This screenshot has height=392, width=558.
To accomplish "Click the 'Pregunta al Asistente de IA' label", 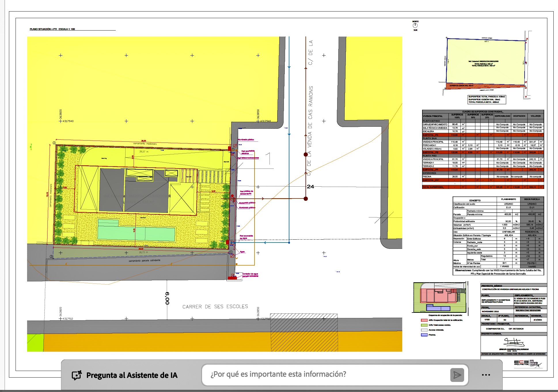I will 132,375.
